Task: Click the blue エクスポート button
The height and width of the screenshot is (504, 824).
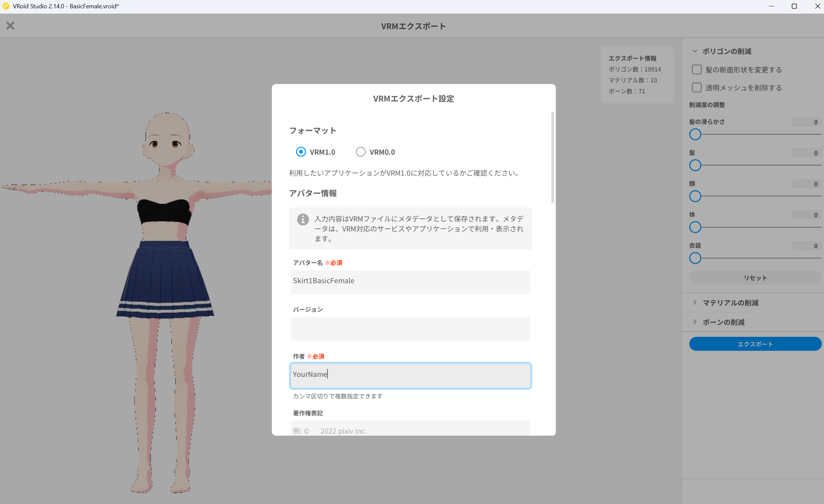Action: 755,344
